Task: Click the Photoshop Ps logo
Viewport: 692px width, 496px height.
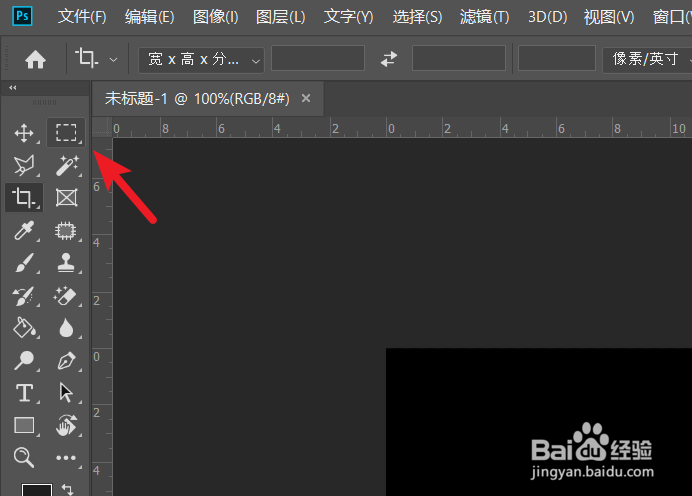Action: tap(23, 17)
